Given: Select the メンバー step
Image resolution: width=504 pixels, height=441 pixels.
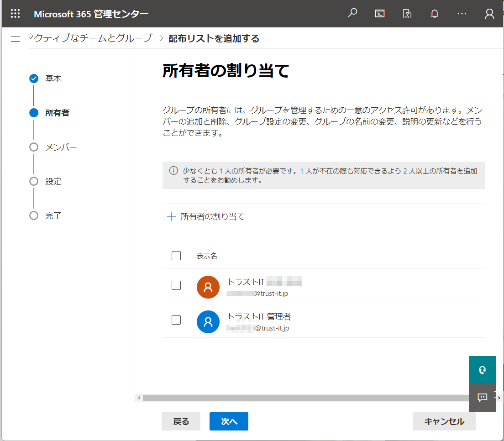Looking at the screenshot, I should [x=61, y=147].
